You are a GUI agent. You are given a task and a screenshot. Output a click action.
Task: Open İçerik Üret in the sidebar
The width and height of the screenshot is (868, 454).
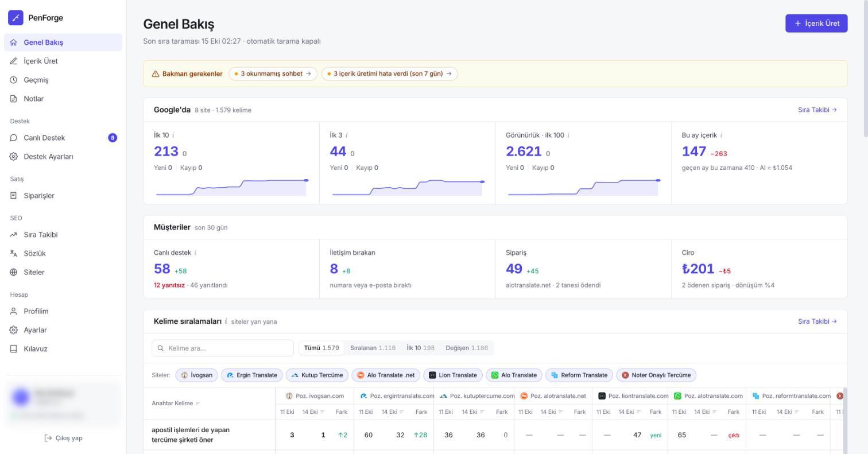[63, 61]
